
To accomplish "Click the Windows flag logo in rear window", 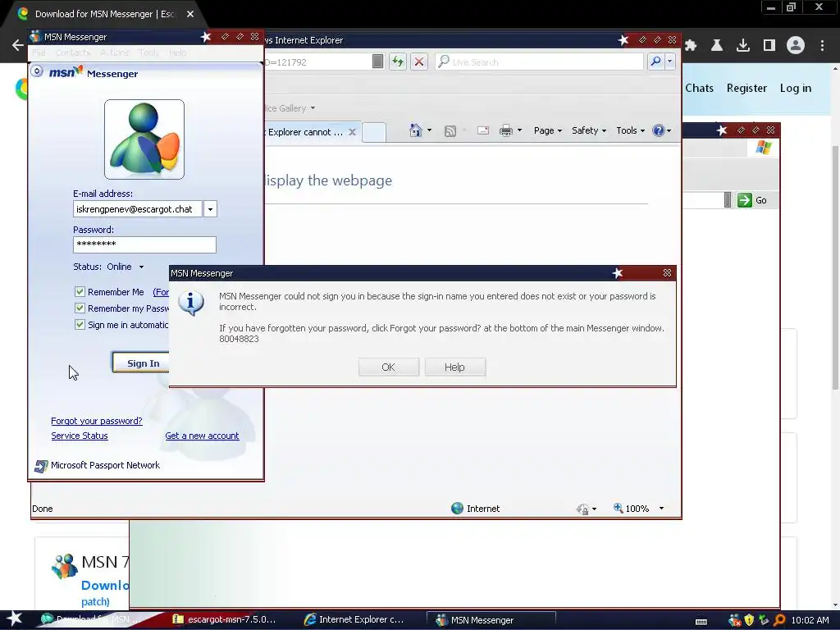I will [x=764, y=148].
